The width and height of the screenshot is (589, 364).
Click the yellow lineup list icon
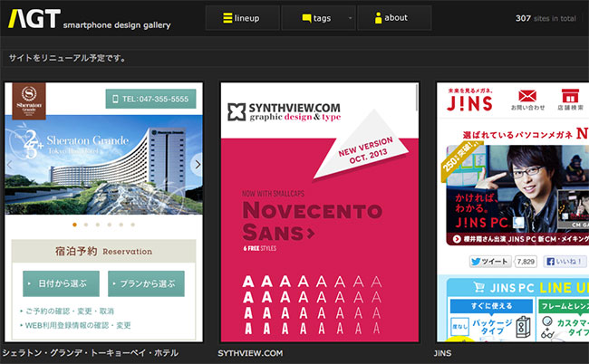pyautogui.click(x=227, y=18)
